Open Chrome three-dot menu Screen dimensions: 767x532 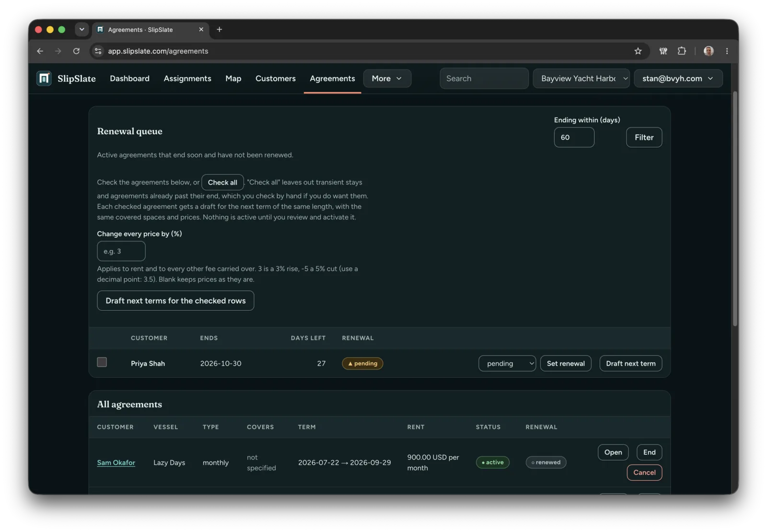[x=727, y=51]
